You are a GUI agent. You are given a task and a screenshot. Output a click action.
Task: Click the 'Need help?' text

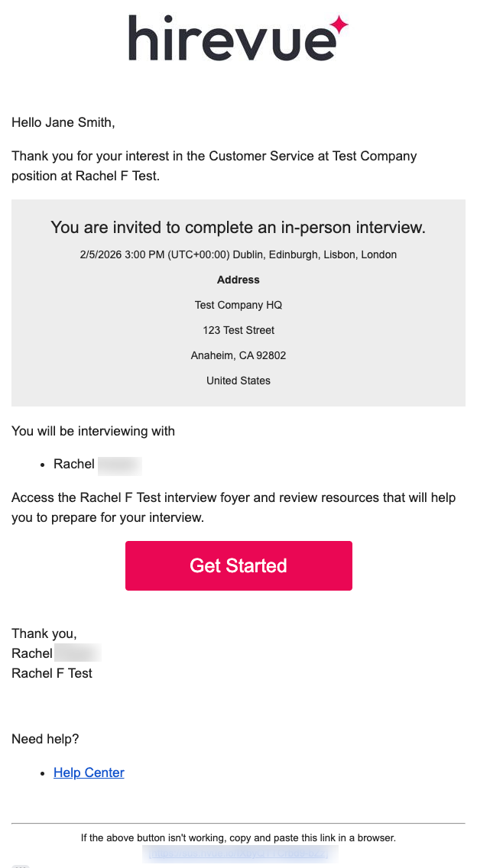pyautogui.click(x=45, y=739)
